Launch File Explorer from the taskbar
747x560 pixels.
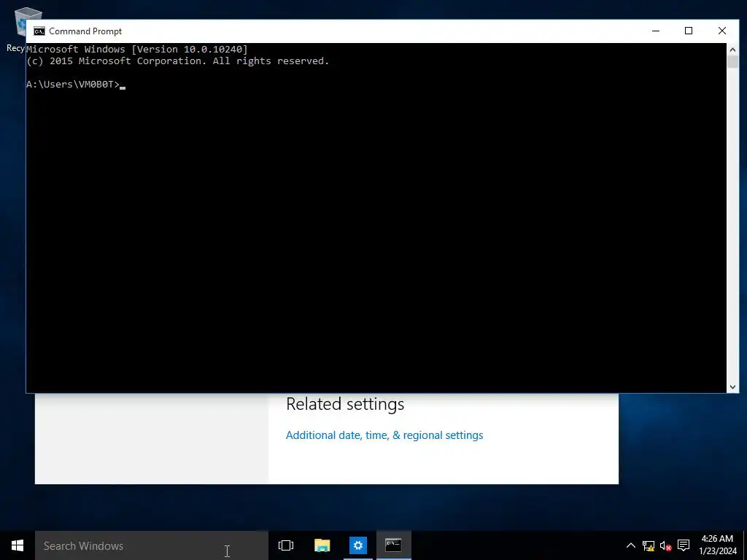tap(322, 545)
